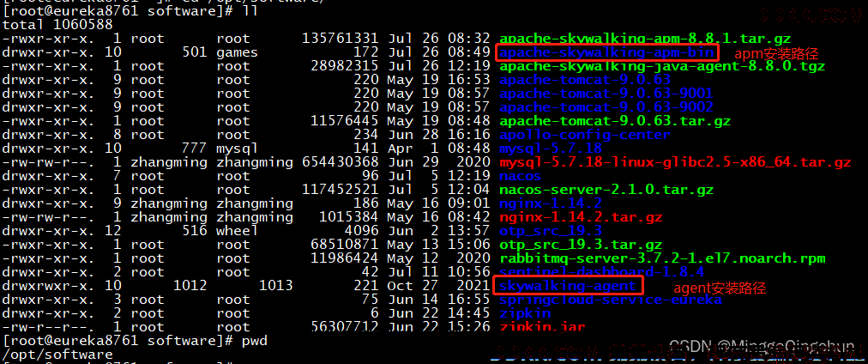
Task: Click time 08:49 of apm-bin row
Action: 469,52
